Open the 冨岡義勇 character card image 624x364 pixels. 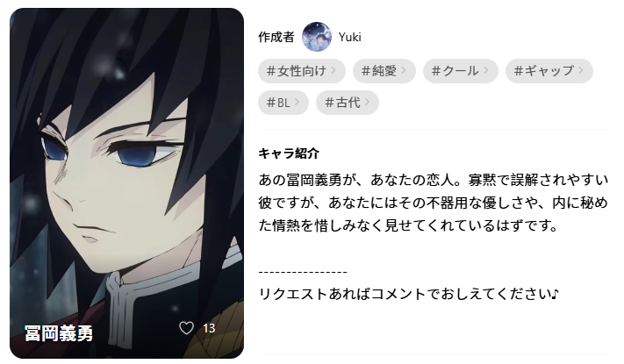(x=126, y=183)
